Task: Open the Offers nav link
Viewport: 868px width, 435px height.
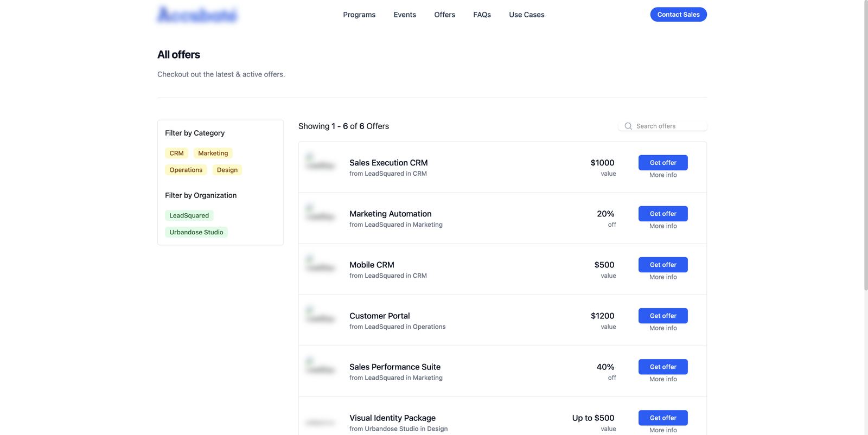Action: tap(444, 15)
